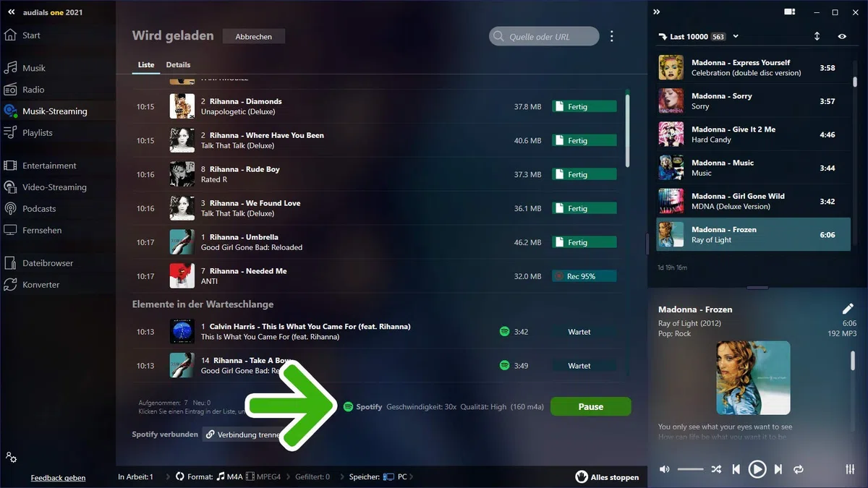Open the Feedback geben link
The width and height of the screenshot is (868, 488).
pos(58,478)
